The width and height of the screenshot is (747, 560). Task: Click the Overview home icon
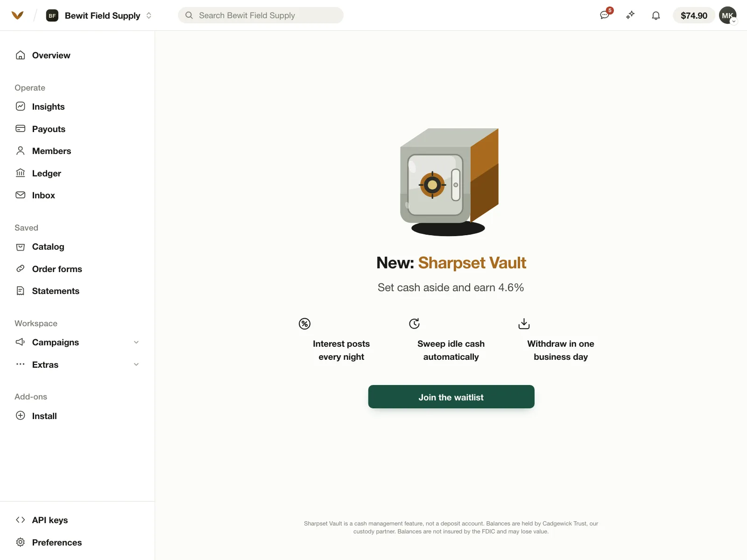pyautogui.click(x=21, y=55)
